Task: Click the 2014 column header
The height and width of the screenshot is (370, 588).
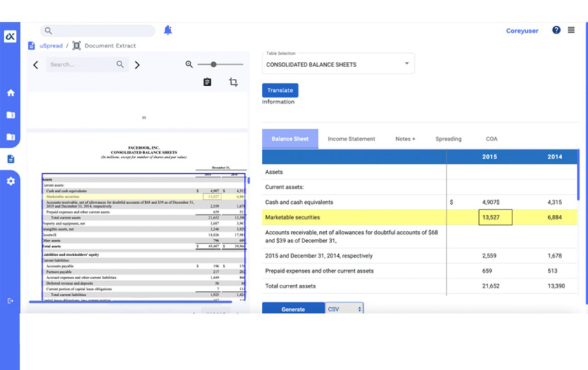Action: pos(554,156)
